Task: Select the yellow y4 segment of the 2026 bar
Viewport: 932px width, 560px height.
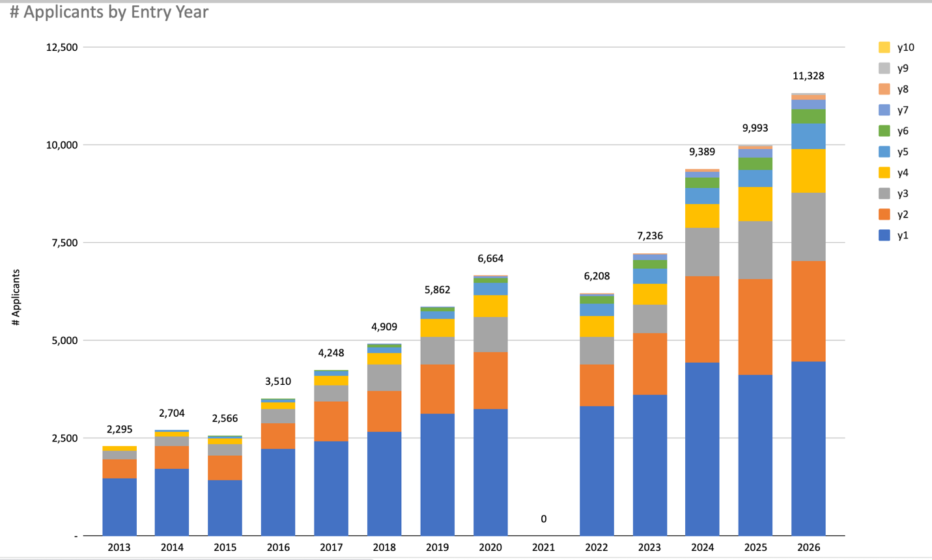Action: (808, 171)
